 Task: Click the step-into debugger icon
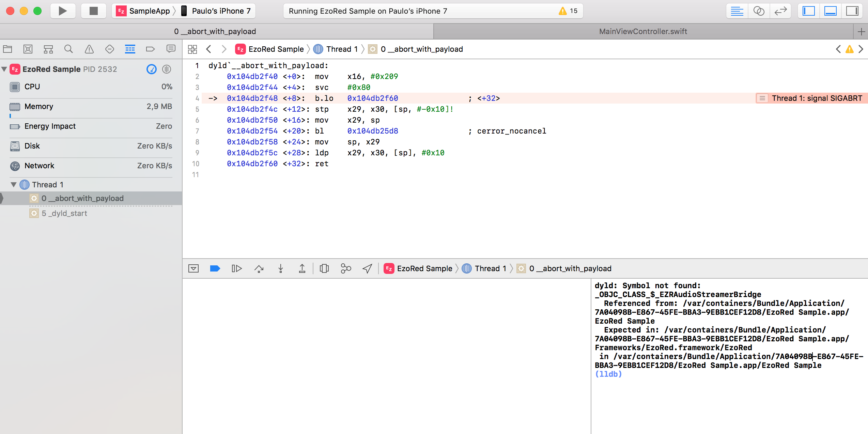(x=281, y=268)
